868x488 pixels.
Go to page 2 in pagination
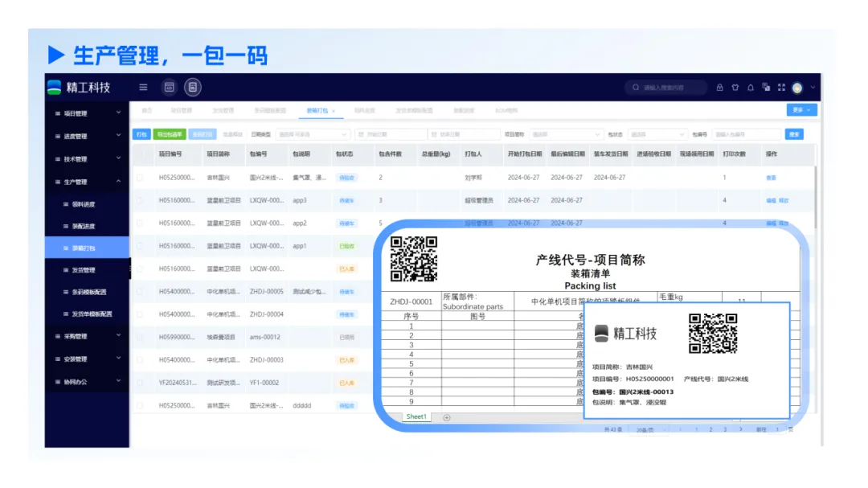point(710,430)
